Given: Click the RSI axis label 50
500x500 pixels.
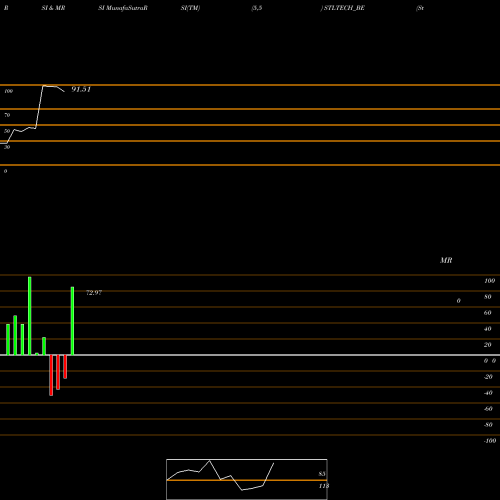Looking at the screenshot, I should click(x=7, y=131).
